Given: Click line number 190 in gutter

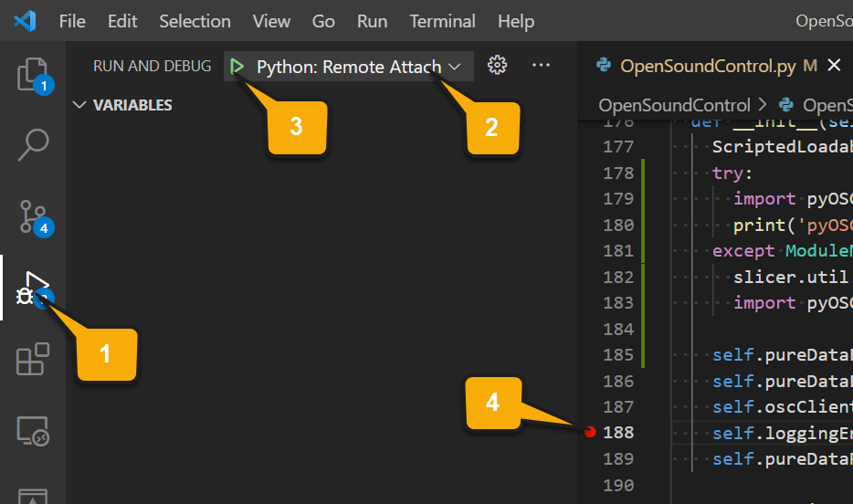Looking at the screenshot, I should pyautogui.click(x=618, y=485).
